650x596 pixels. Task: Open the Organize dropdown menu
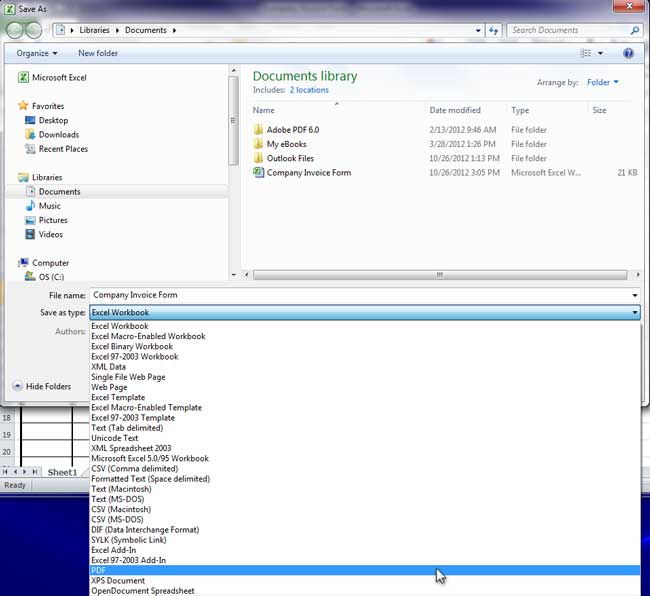pos(37,53)
